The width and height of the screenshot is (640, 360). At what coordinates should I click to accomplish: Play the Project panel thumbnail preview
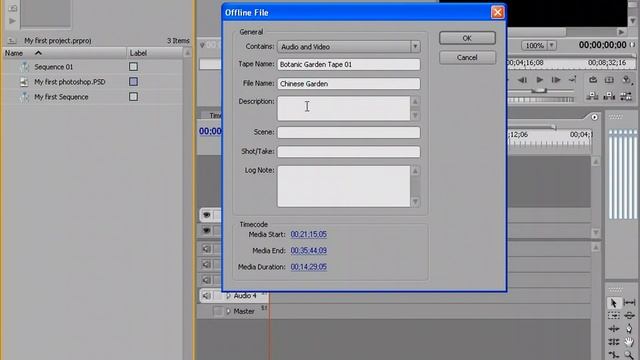click(12, 20)
